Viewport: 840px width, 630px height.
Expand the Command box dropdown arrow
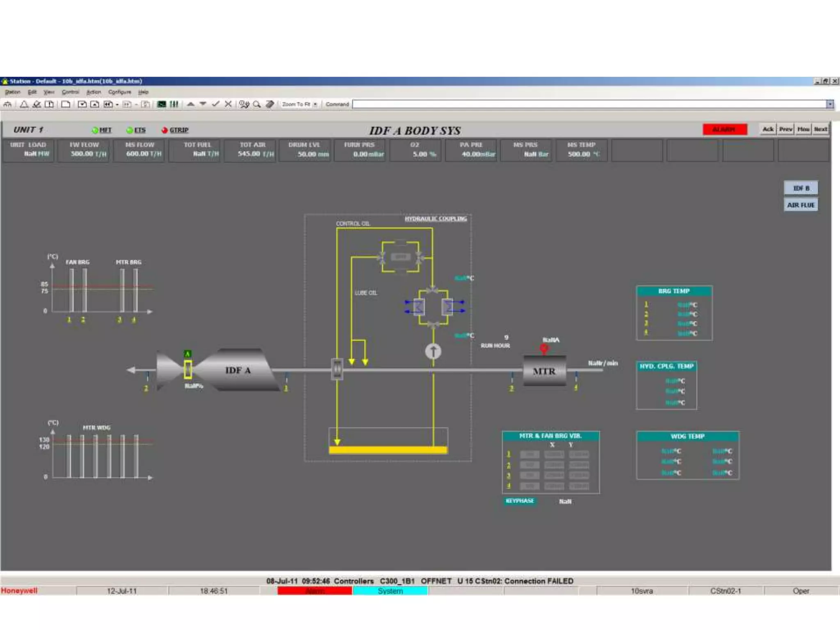click(829, 104)
